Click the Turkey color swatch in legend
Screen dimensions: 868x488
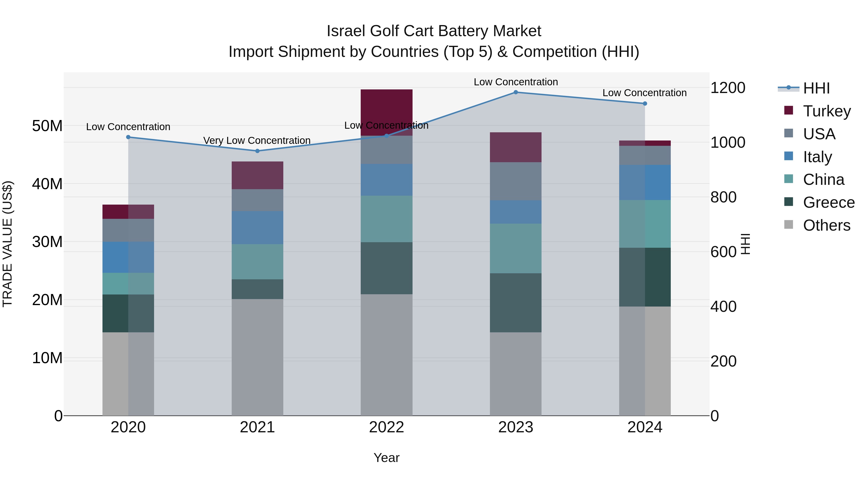click(x=788, y=110)
